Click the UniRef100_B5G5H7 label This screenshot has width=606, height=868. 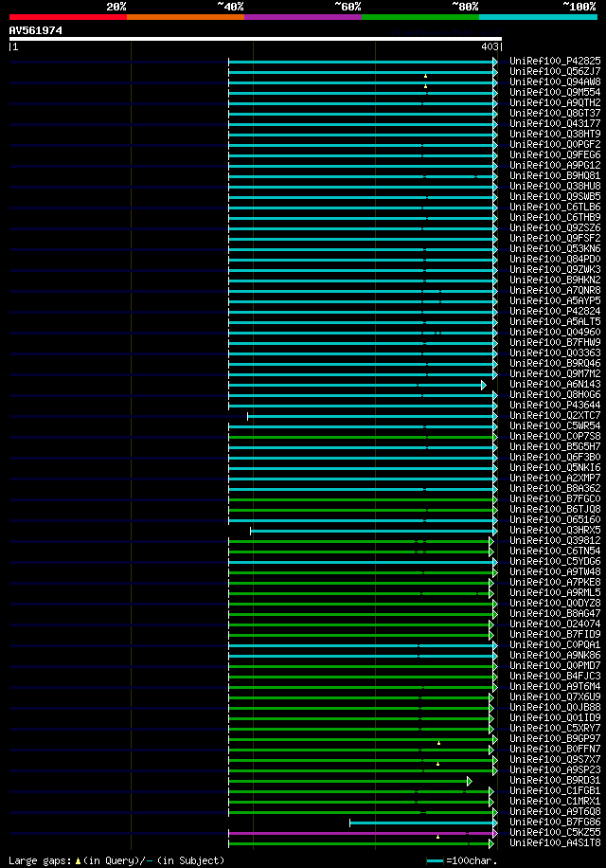[x=555, y=446]
